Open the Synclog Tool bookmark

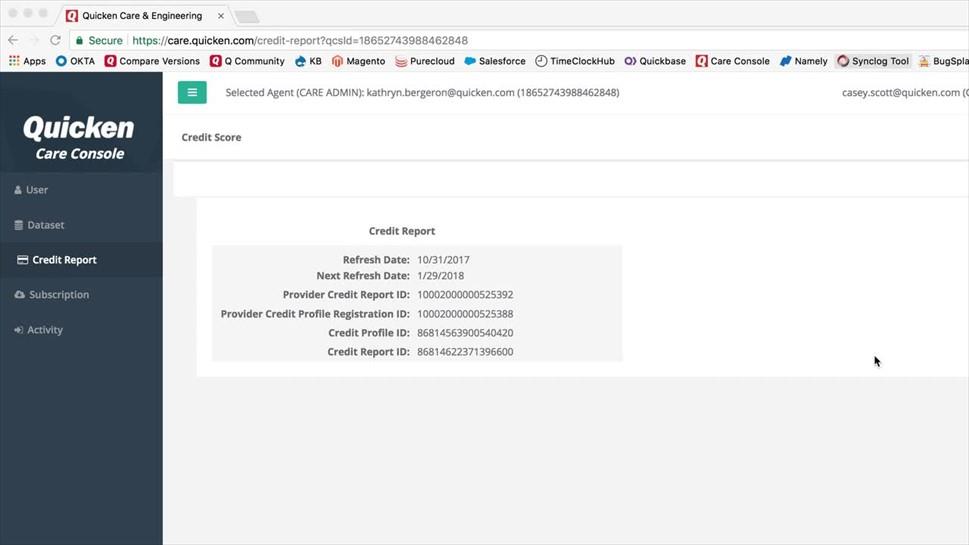872,61
